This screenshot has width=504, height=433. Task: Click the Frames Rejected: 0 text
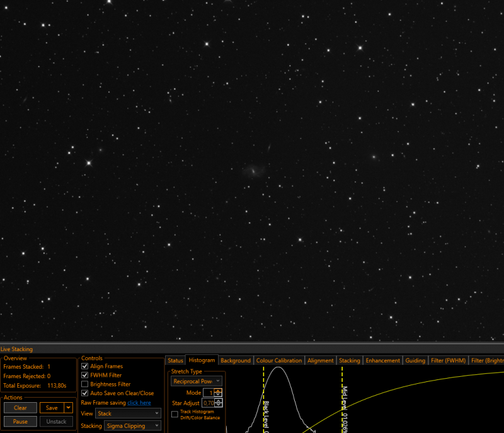[x=26, y=376]
